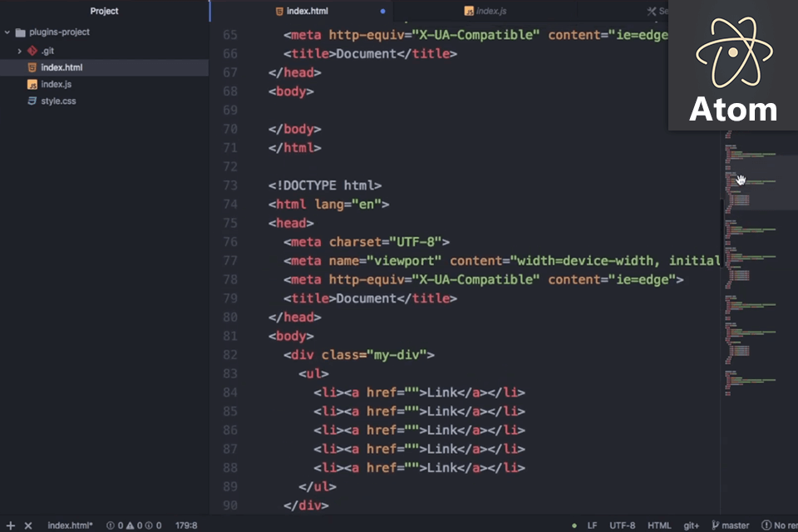Screen dimensions: 798x532
Task: Click the index.html* file name in status bar
Action: [x=70, y=525]
